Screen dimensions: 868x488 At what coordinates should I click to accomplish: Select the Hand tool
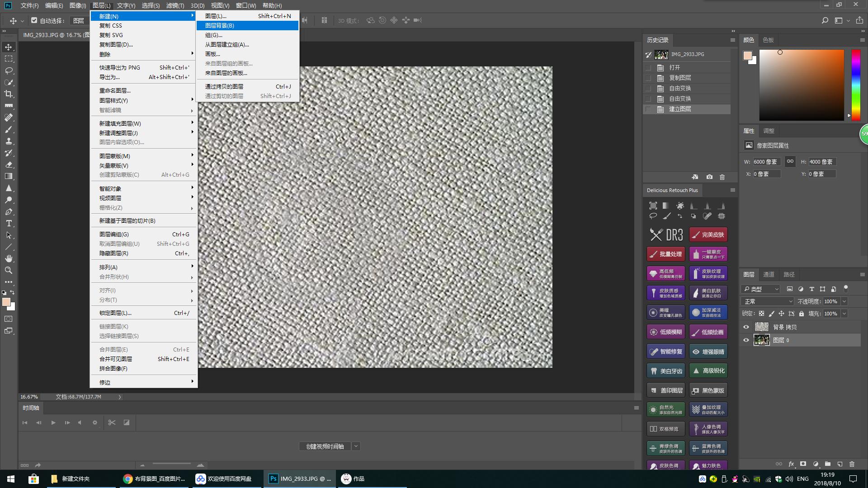pyautogui.click(x=9, y=258)
